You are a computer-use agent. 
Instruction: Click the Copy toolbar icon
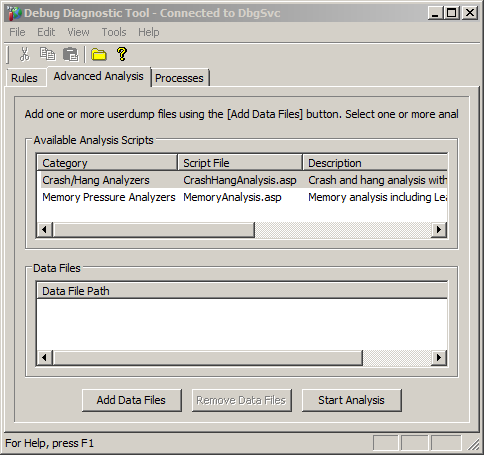coord(47,54)
